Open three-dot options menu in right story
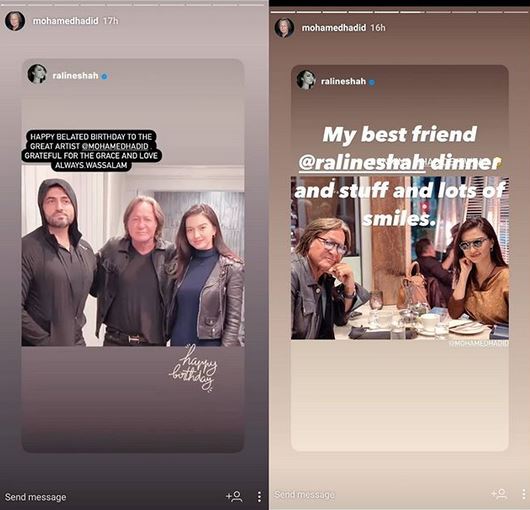 click(524, 494)
